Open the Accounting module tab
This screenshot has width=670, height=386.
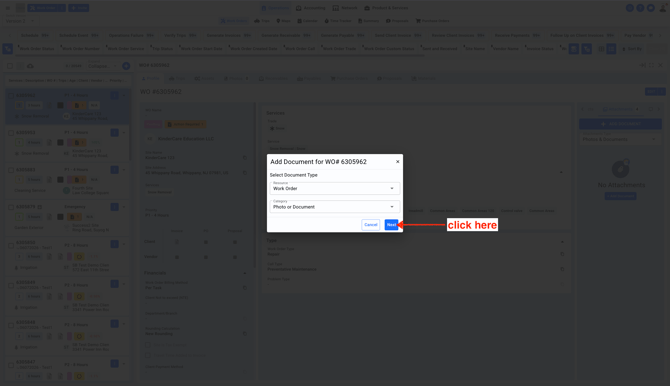(311, 8)
